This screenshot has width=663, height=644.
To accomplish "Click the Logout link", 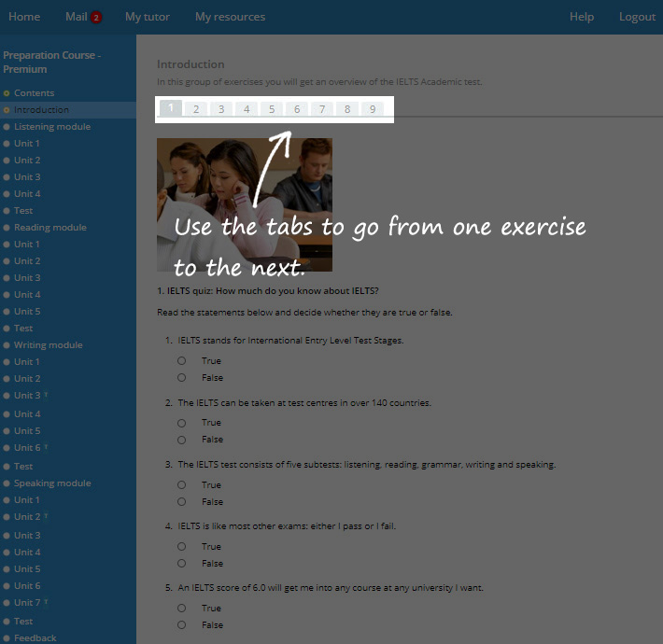I will pos(637,17).
